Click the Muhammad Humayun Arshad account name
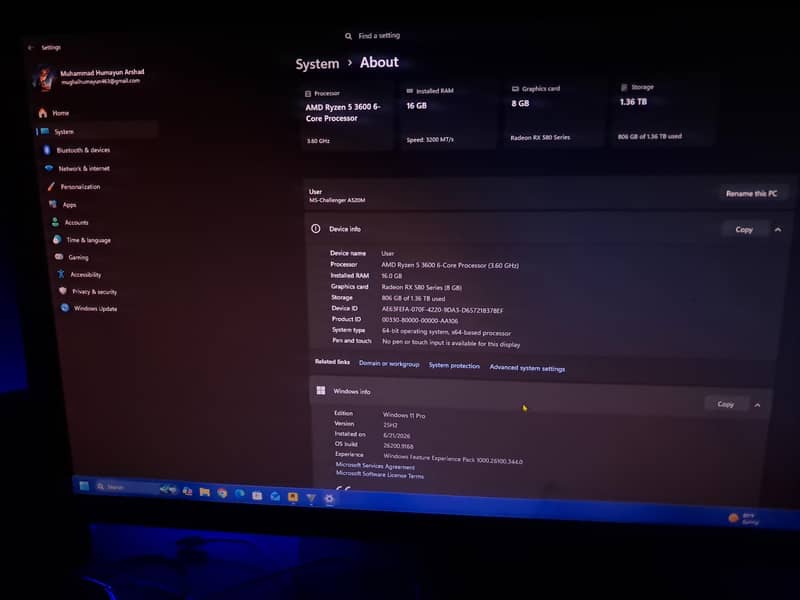 click(102, 72)
